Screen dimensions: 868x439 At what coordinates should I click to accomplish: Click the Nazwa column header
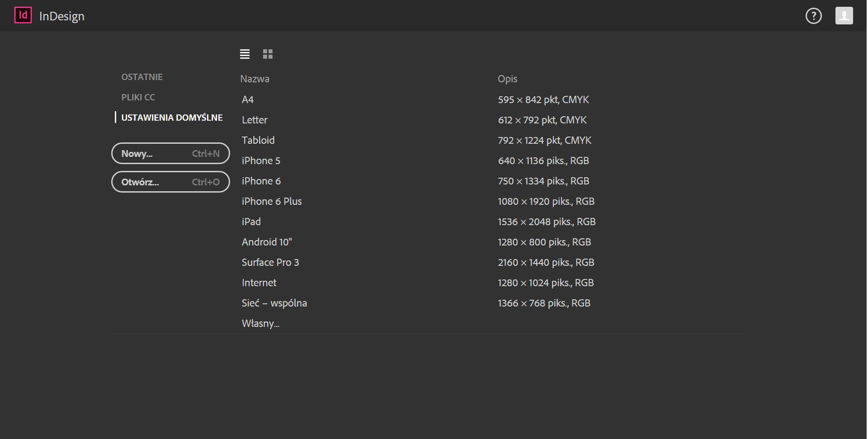tap(255, 79)
